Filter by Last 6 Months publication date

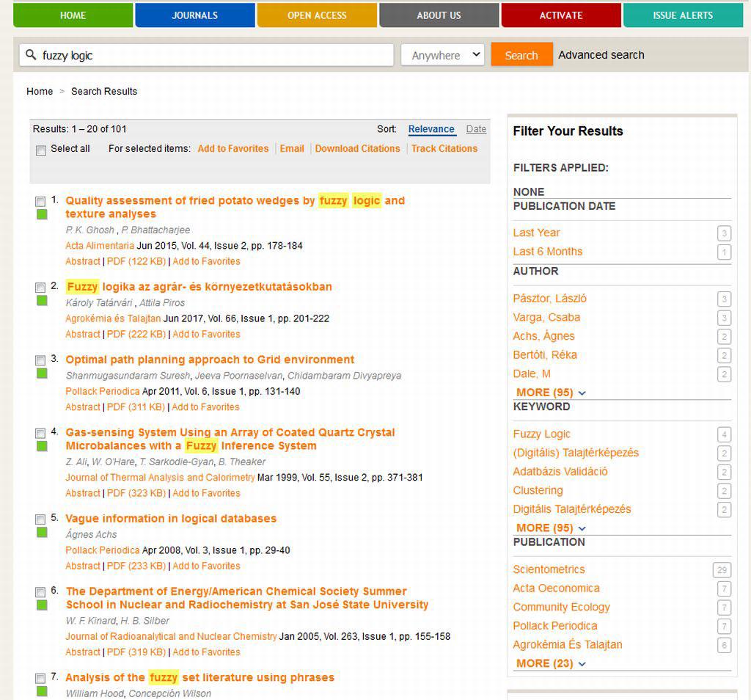[x=548, y=252]
